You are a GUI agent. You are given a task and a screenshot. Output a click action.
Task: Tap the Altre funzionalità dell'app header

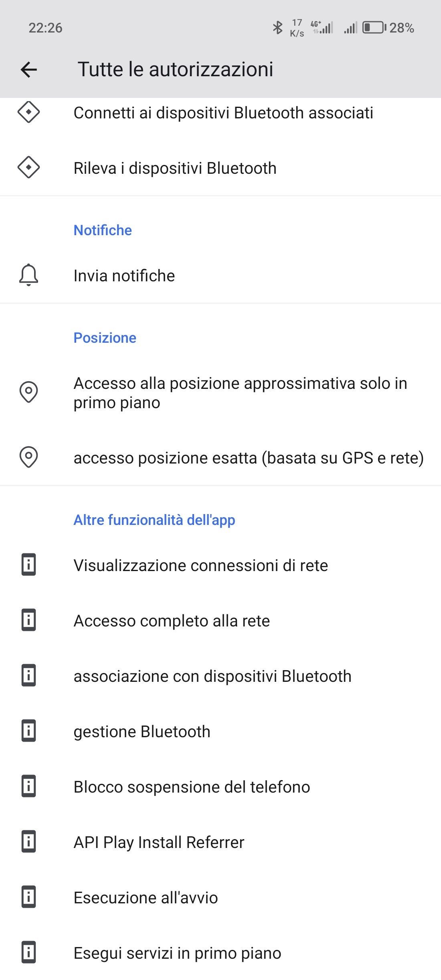pos(154,520)
